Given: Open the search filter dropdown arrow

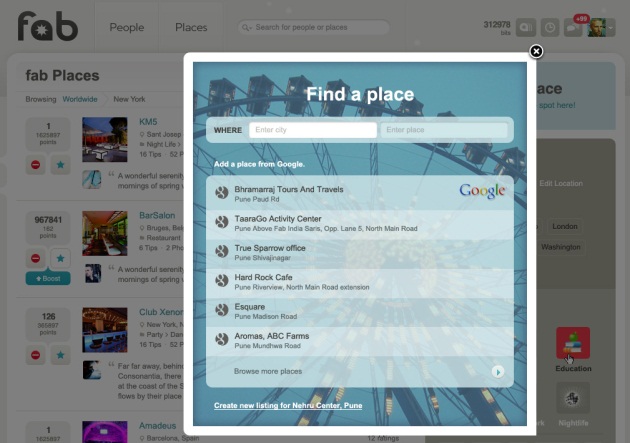Looking at the screenshot, I should [x=246, y=28].
